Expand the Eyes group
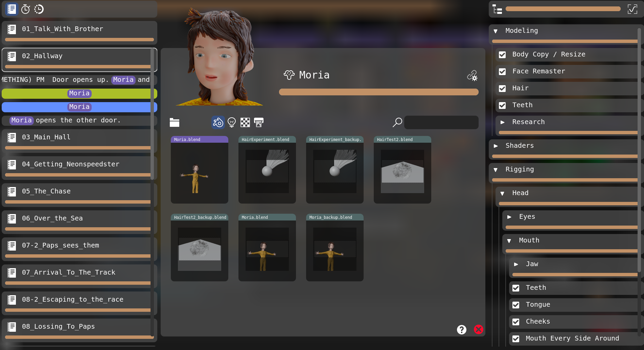Screen dimensions: 644x350 (509, 217)
